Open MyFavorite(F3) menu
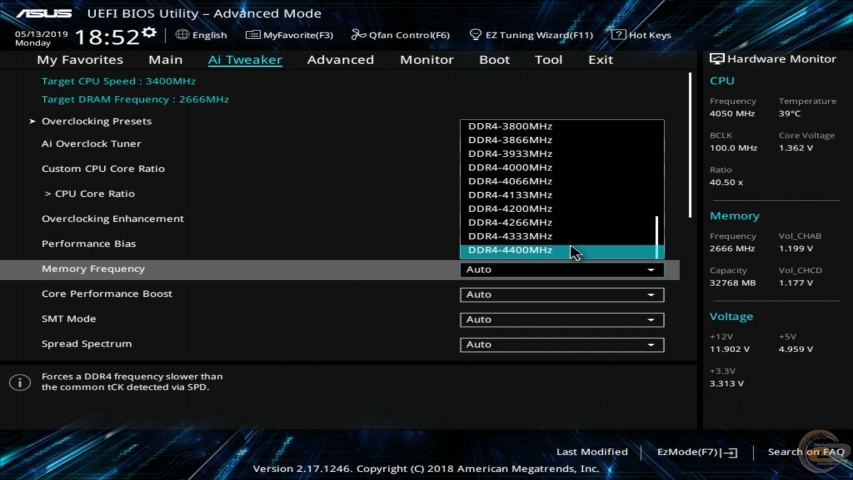Viewport: 853px width, 480px height. [298, 35]
